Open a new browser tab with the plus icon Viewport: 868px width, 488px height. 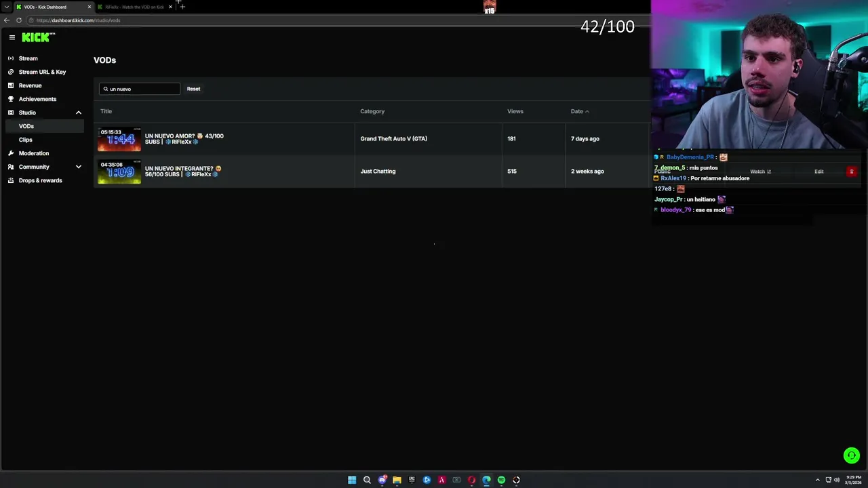(182, 7)
